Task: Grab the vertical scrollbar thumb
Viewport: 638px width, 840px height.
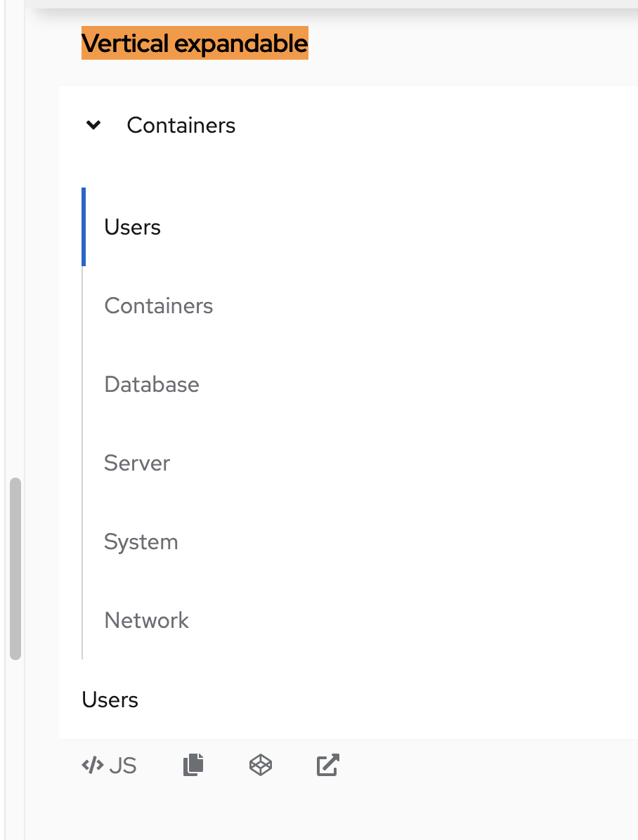Action: [15, 569]
